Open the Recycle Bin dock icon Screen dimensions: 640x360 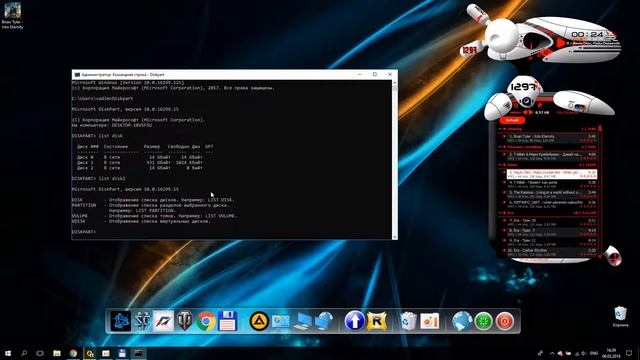(408, 321)
